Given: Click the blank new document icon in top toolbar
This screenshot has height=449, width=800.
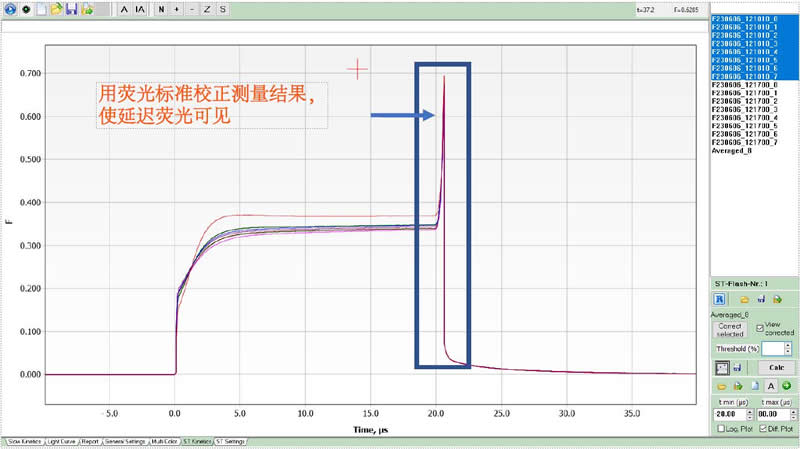Looking at the screenshot, I should (41, 9).
